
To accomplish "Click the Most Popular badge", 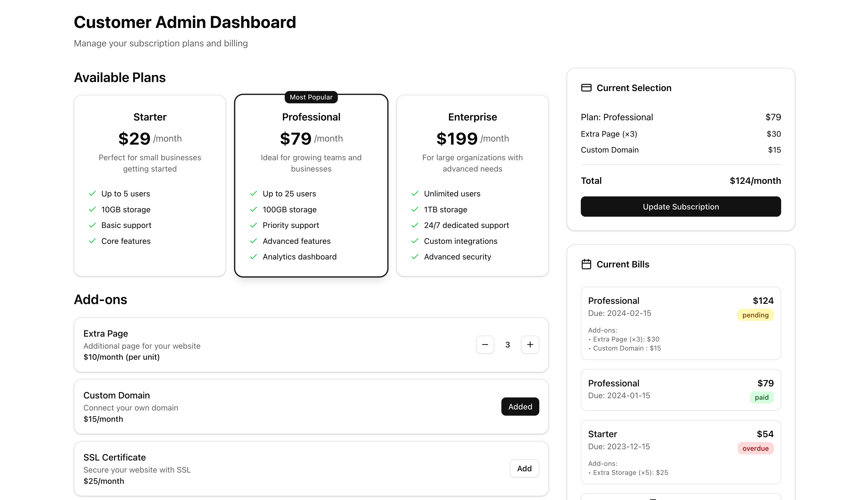I will (x=311, y=97).
